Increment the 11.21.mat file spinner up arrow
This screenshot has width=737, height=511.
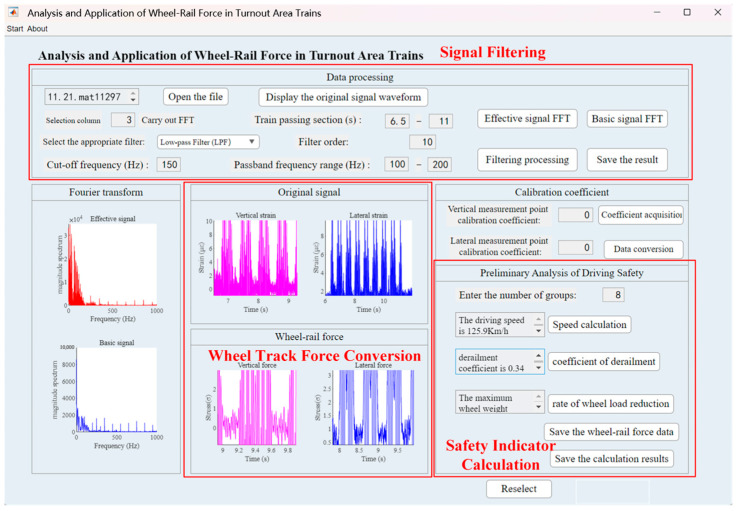[133, 93]
